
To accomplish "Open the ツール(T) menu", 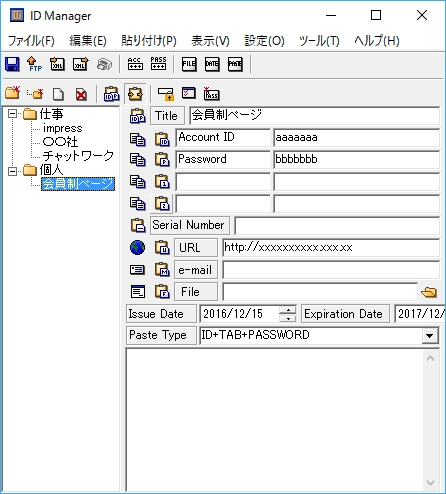I will (x=319, y=41).
